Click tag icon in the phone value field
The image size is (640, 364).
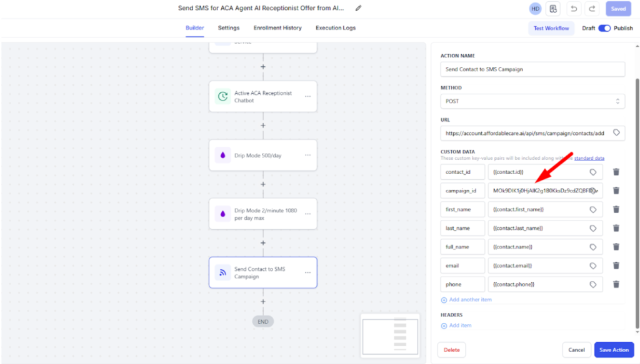tap(593, 284)
